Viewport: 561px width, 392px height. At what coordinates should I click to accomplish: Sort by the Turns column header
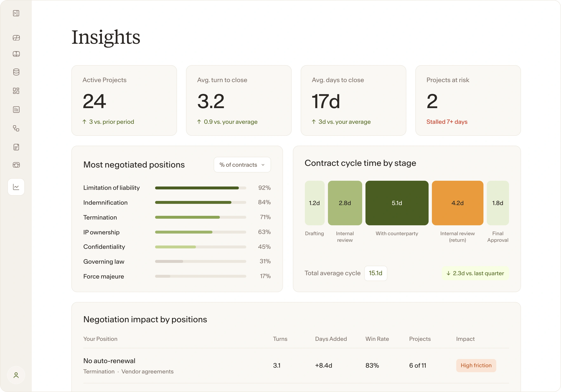[280, 339]
